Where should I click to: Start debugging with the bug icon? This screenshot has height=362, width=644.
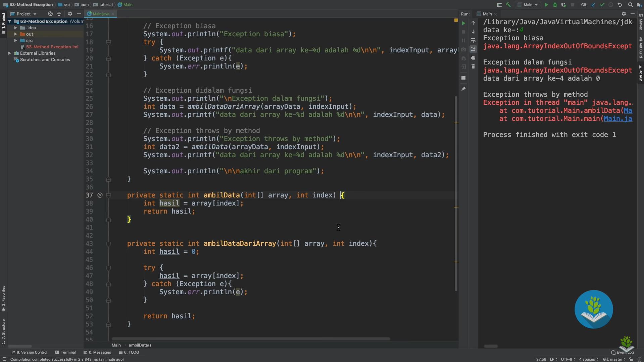tap(555, 5)
